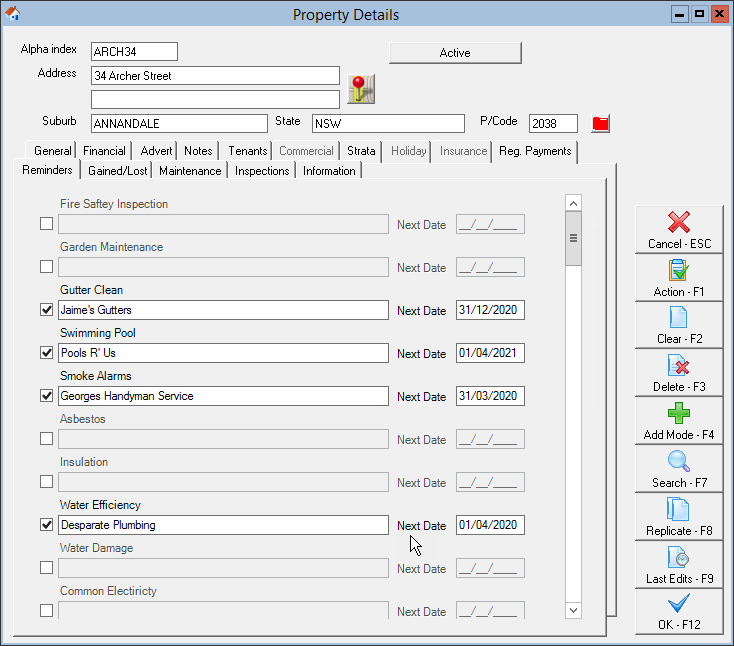This screenshot has height=646, width=734.
Task: Click the red folder icon beside postcode
Action: [600, 124]
